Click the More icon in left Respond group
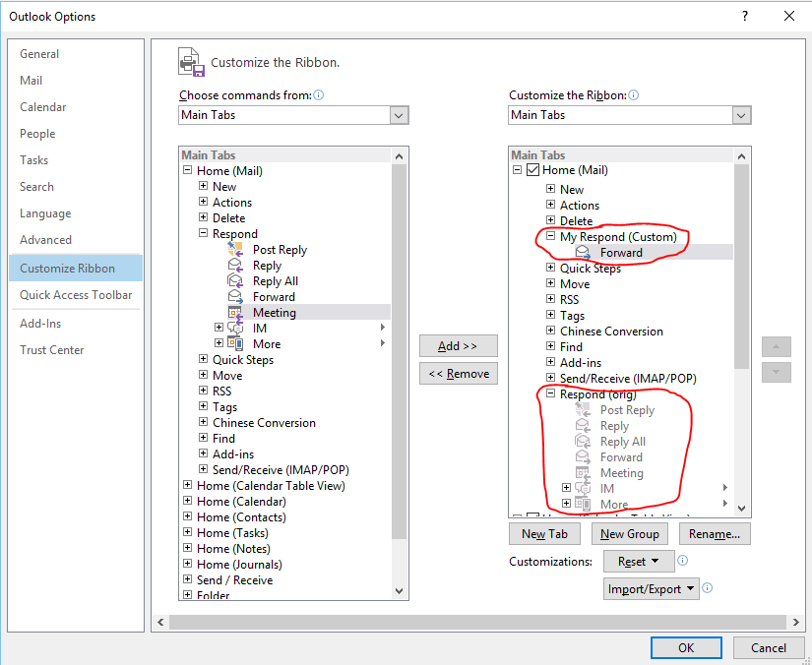Screen dimensions: 812x665 point(235,344)
